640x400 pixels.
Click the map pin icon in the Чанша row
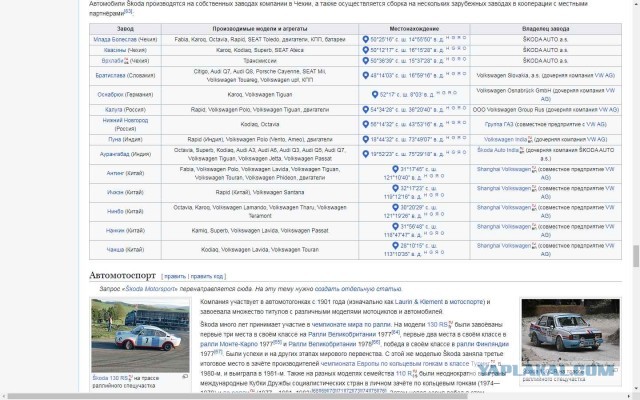click(395, 245)
